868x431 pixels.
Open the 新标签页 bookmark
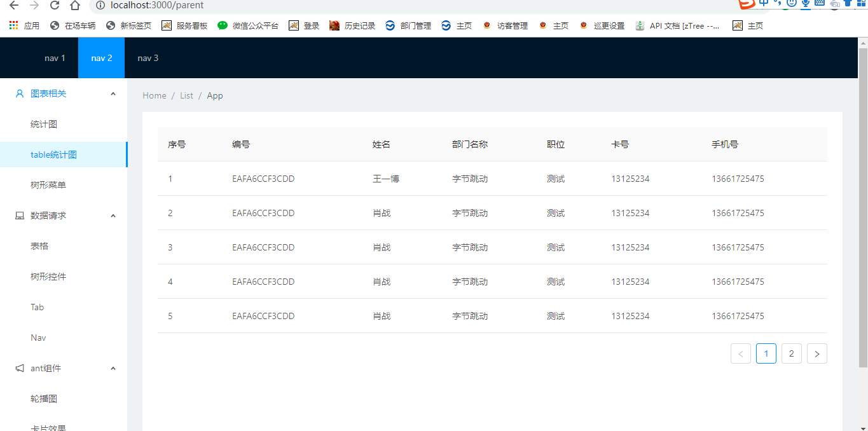(x=128, y=26)
